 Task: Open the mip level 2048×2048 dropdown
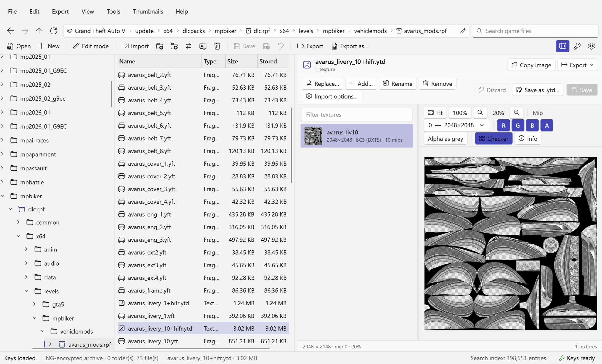[x=456, y=125]
